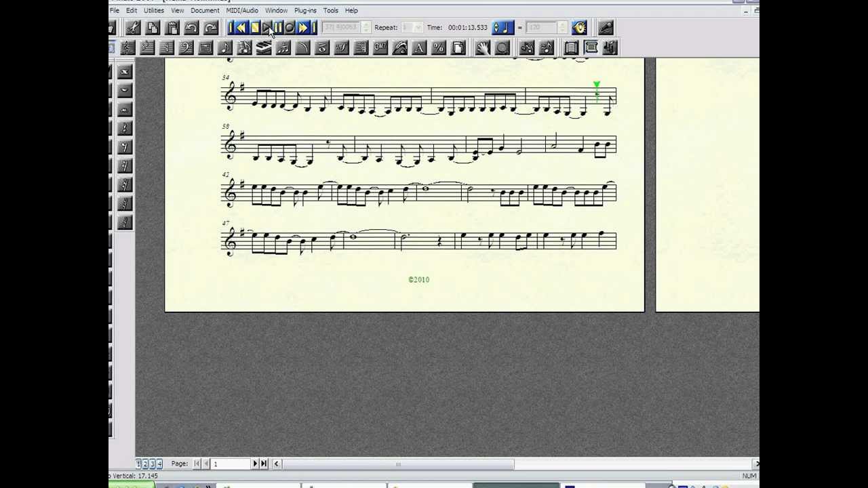Viewport: 868px width, 488px height.
Task: Select the Measure tool
Action: pyautogui.click(x=205, y=47)
